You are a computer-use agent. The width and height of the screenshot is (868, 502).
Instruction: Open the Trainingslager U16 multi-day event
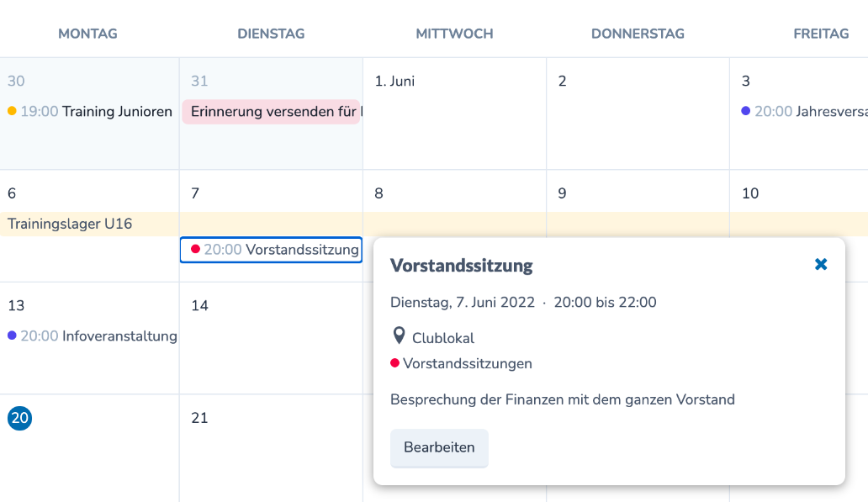70,224
